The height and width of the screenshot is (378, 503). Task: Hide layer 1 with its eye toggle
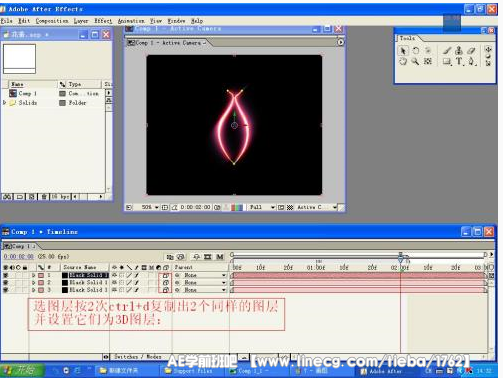click(x=6, y=275)
